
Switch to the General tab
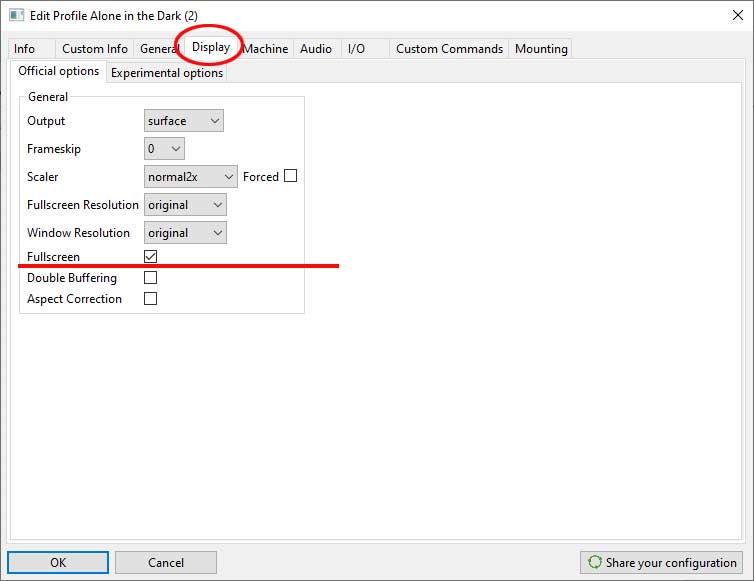click(x=157, y=49)
